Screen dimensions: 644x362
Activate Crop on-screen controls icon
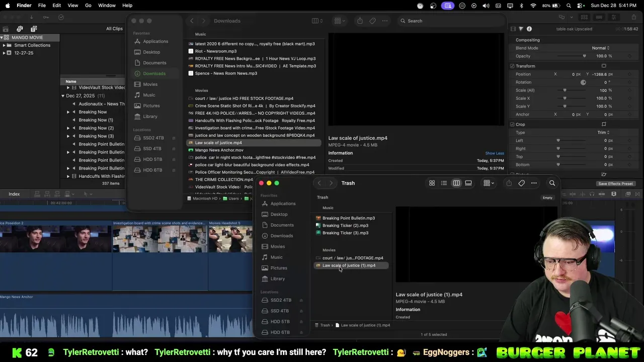coord(604,125)
